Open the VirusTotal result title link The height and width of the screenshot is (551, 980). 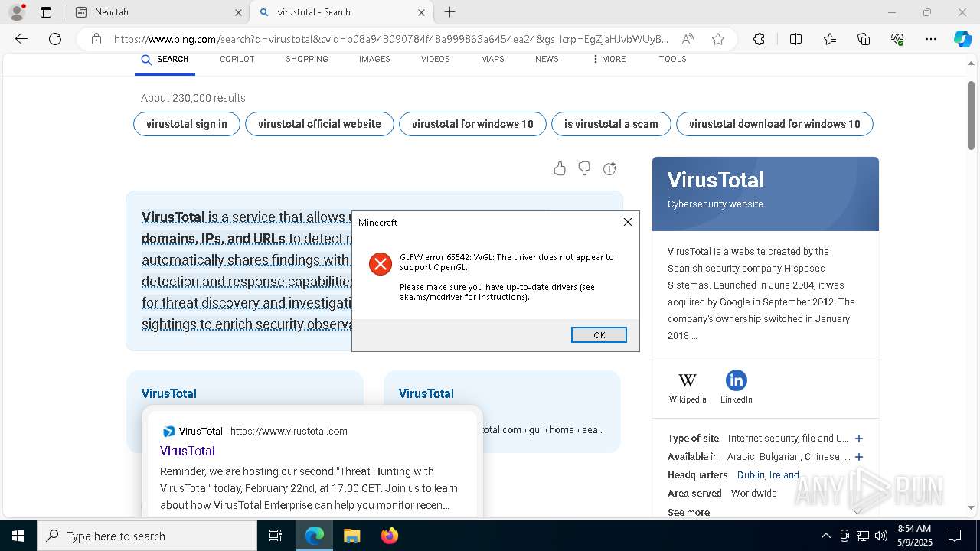click(188, 451)
